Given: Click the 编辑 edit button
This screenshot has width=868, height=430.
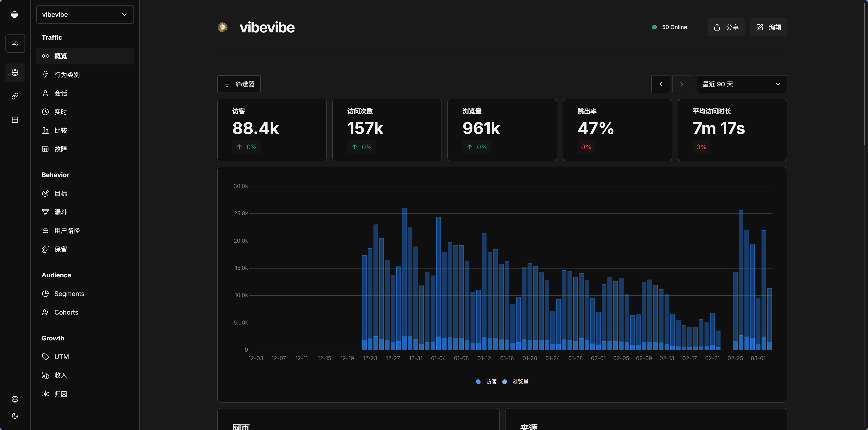Looking at the screenshot, I should (769, 27).
